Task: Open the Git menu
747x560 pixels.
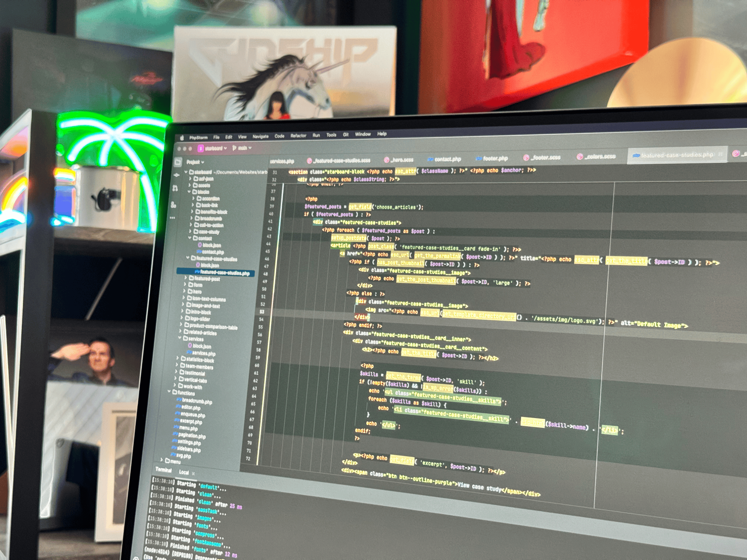Action: pyautogui.click(x=346, y=135)
